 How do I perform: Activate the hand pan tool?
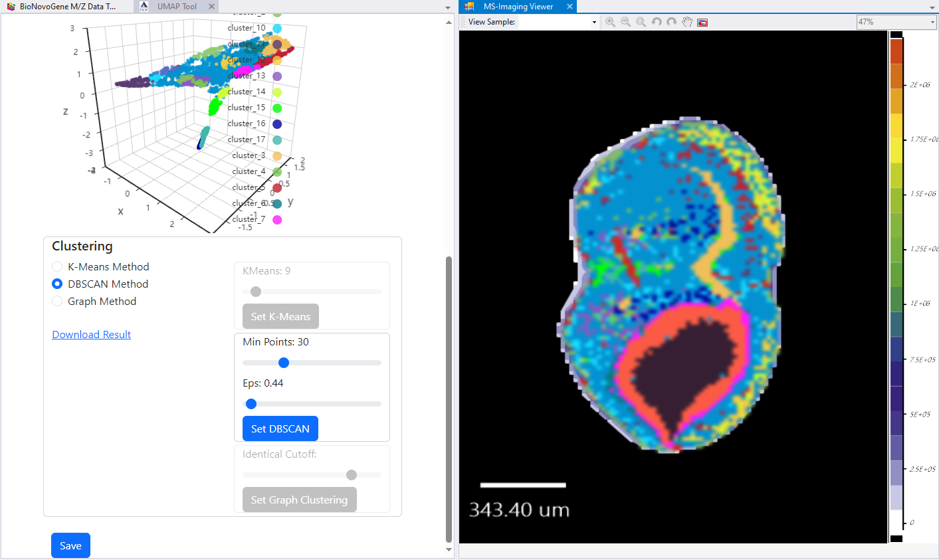(x=687, y=22)
